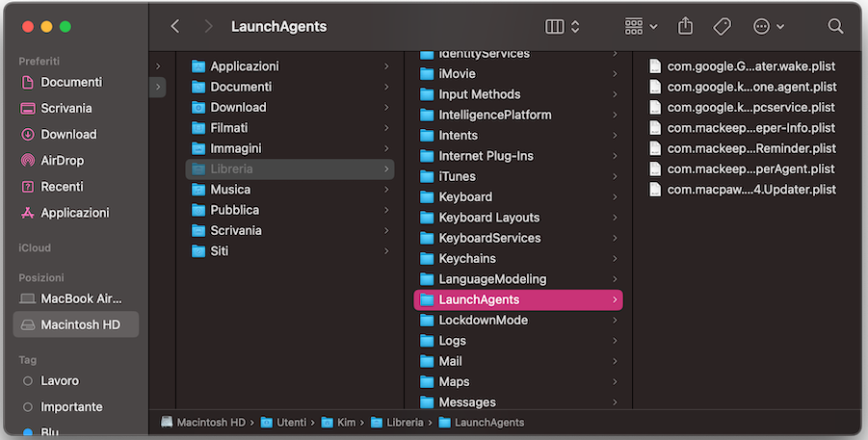Select the Documenti folder in the column
Image resolution: width=868 pixels, height=440 pixels.
point(290,87)
